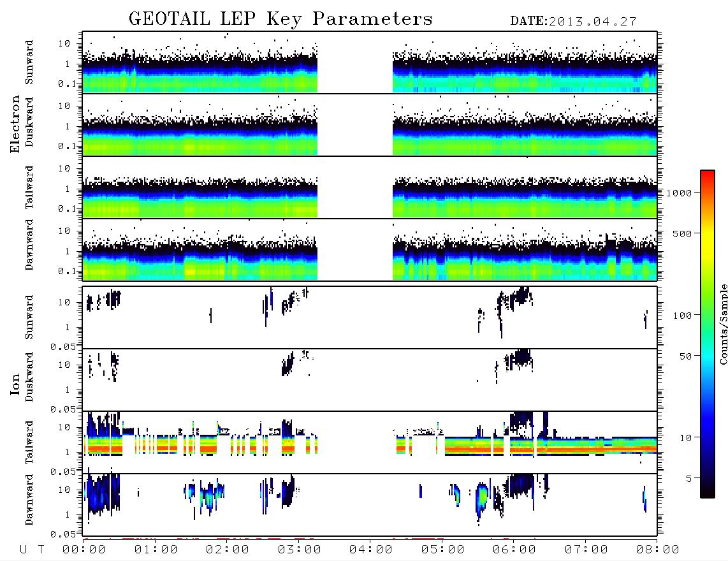The height and width of the screenshot is (561, 728).
Task: Click the "DATE:2013.04.27" label
Action: pos(573,22)
